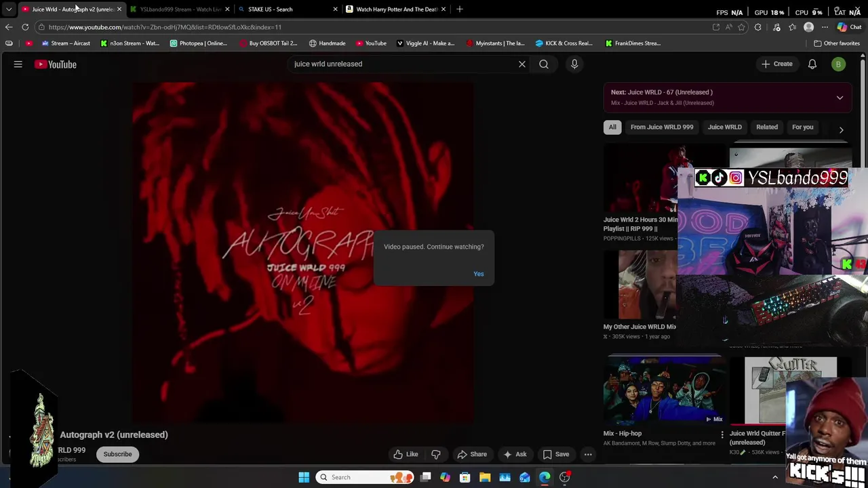Open Task View on taskbar

click(426, 477)
